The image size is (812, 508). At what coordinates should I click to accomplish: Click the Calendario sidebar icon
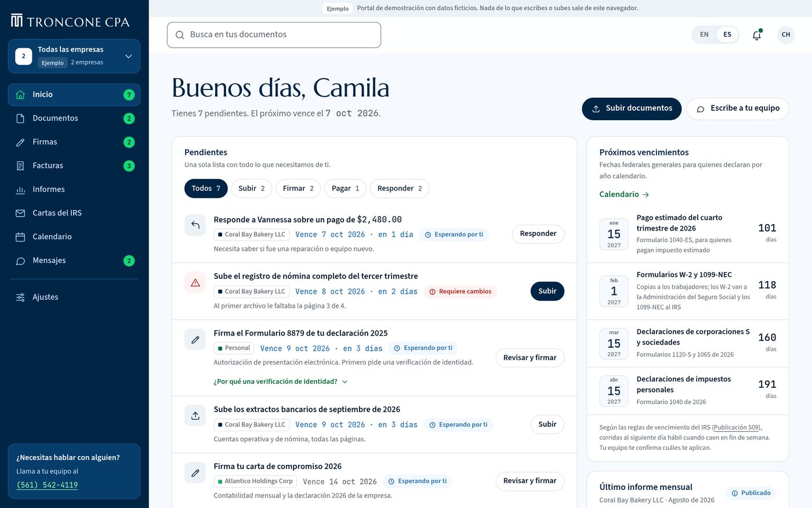(20, 237)
